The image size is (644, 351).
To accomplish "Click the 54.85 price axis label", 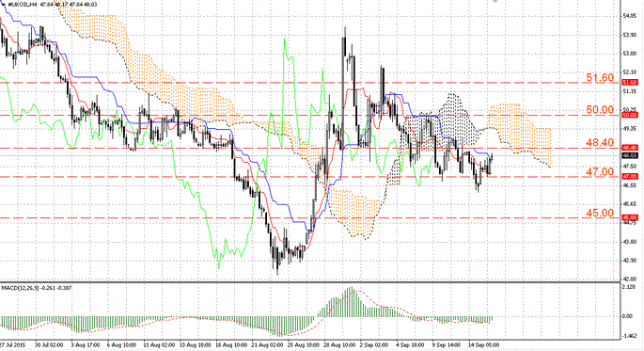I will point(630,16).
